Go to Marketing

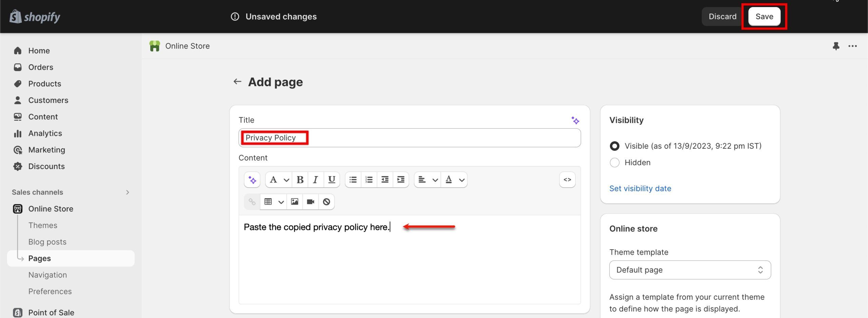click(47, 150)
